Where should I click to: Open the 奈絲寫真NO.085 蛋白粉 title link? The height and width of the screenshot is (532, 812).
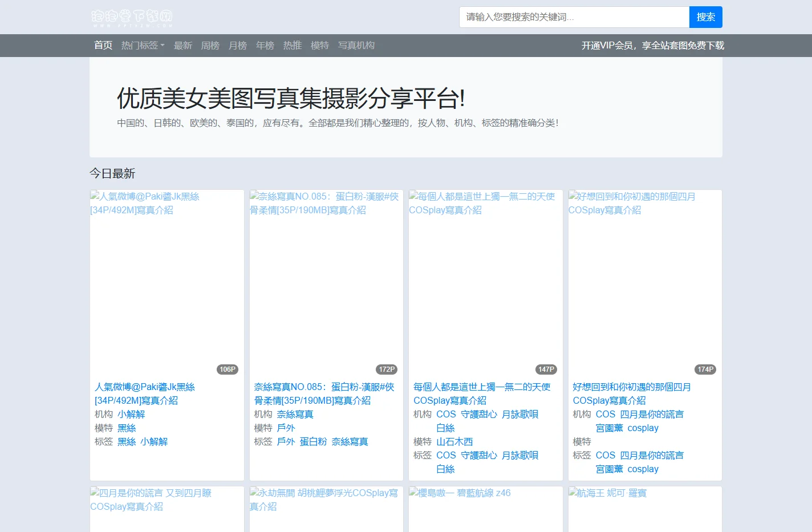(x=324, y=393)
